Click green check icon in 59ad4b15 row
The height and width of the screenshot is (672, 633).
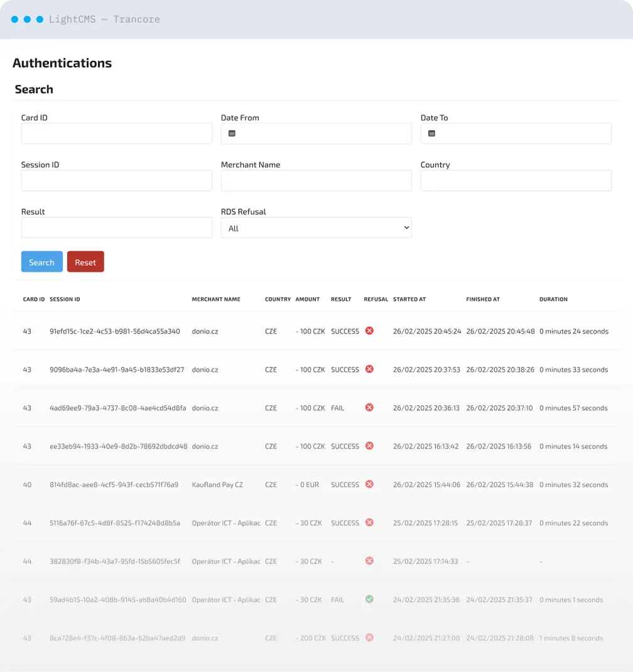pyautogui.click(x=369, y=599)
